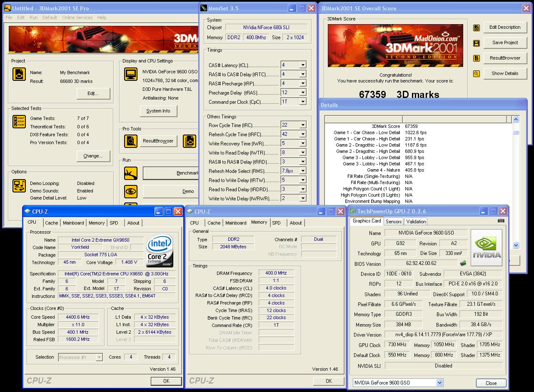534x392 pixels.
Task: Click the magnifier icon next to ResultBrowser
Action: point(131,141)
